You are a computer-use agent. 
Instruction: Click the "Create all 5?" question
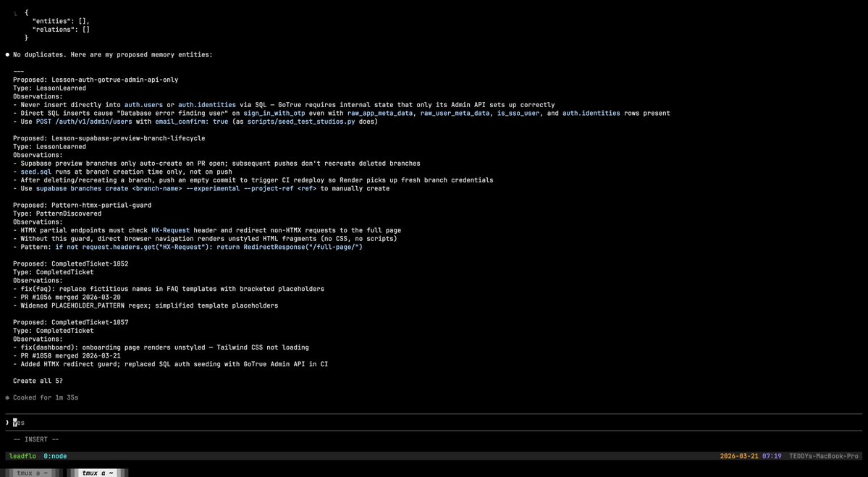[x=38, y=381]
